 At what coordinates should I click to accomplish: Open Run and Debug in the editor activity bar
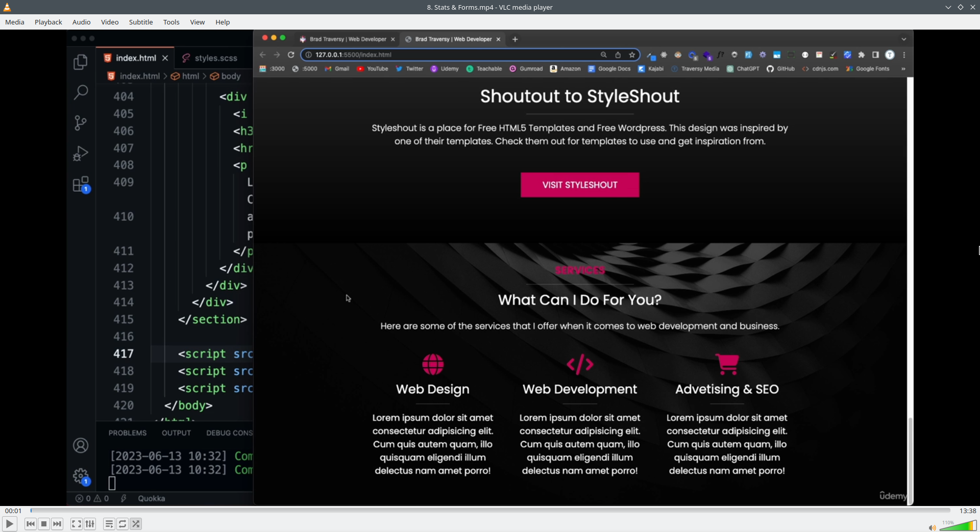coord(81,154)
